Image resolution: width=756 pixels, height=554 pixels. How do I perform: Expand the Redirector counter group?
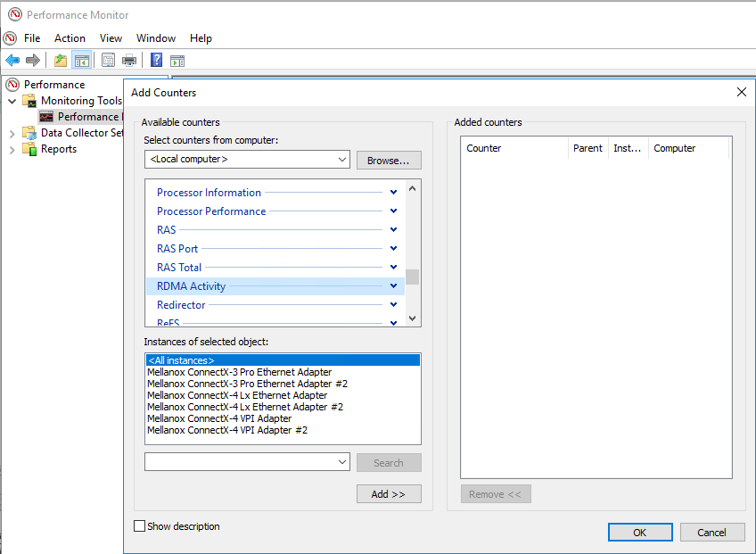tap(393, 304)
